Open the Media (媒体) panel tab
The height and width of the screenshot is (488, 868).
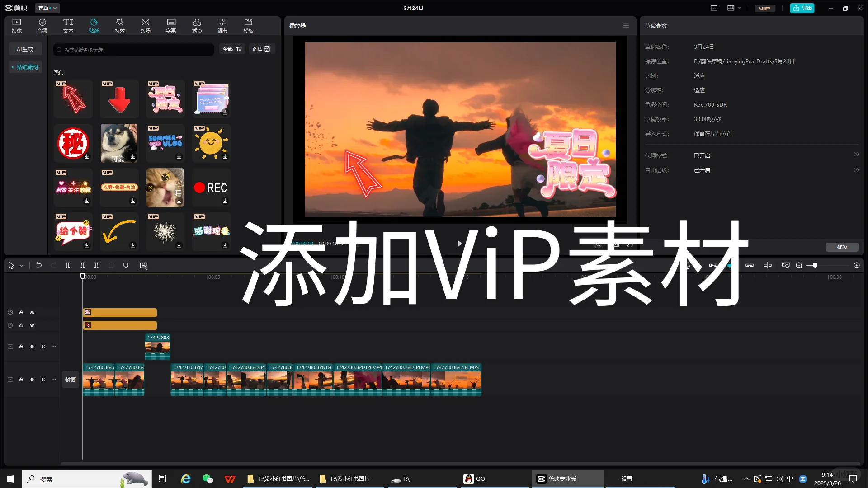click(17, 25)
